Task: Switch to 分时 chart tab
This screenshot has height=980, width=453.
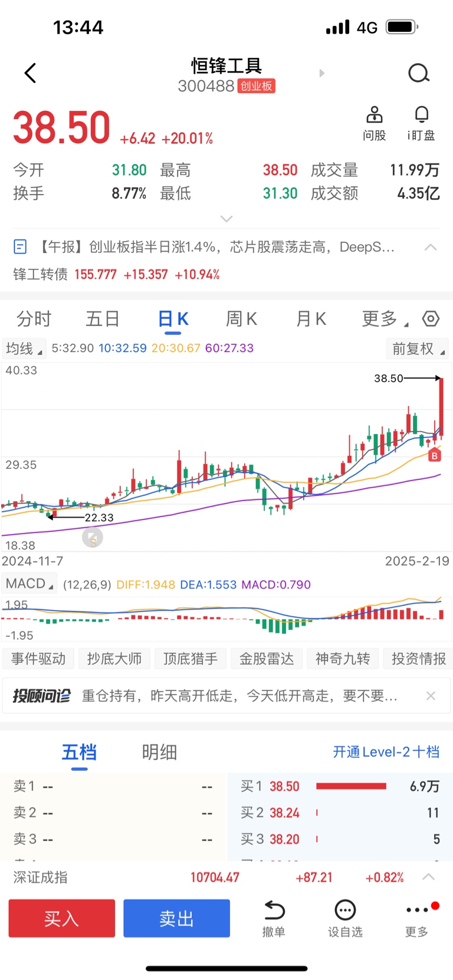Action: pyautogui.click(x=34, y=319)
